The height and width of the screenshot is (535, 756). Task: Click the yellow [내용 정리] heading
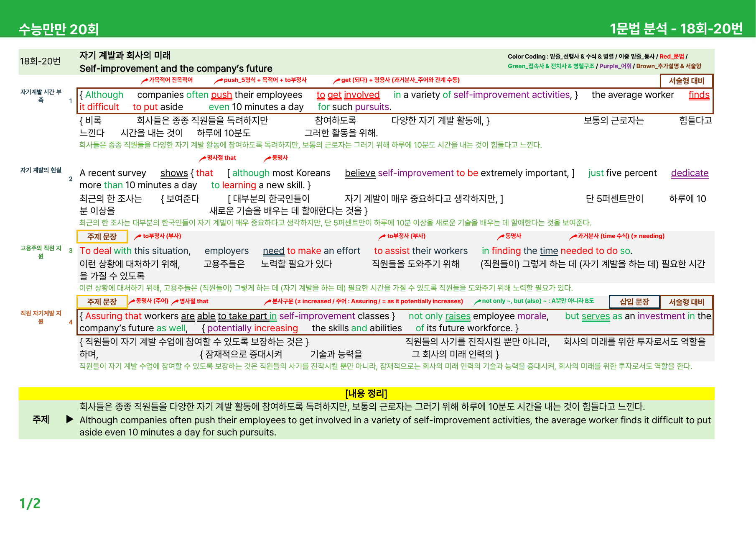[366, 394]
